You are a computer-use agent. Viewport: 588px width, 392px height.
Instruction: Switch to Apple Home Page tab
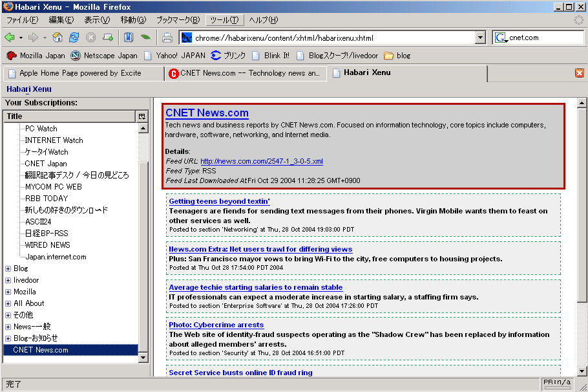[83, 73]
